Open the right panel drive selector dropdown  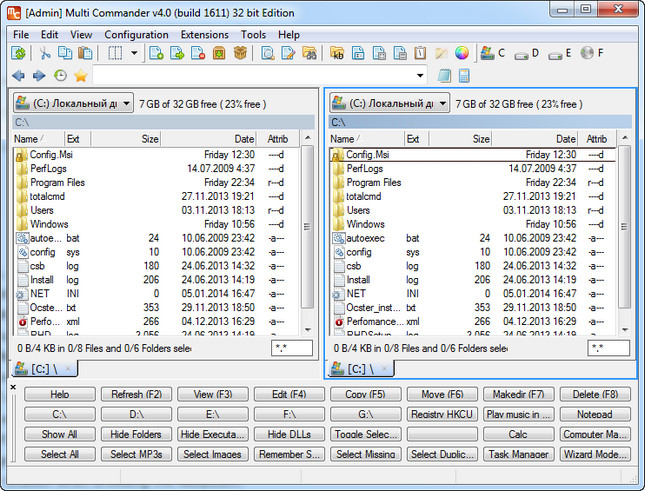pyautogui.click(x=390, y=103)
